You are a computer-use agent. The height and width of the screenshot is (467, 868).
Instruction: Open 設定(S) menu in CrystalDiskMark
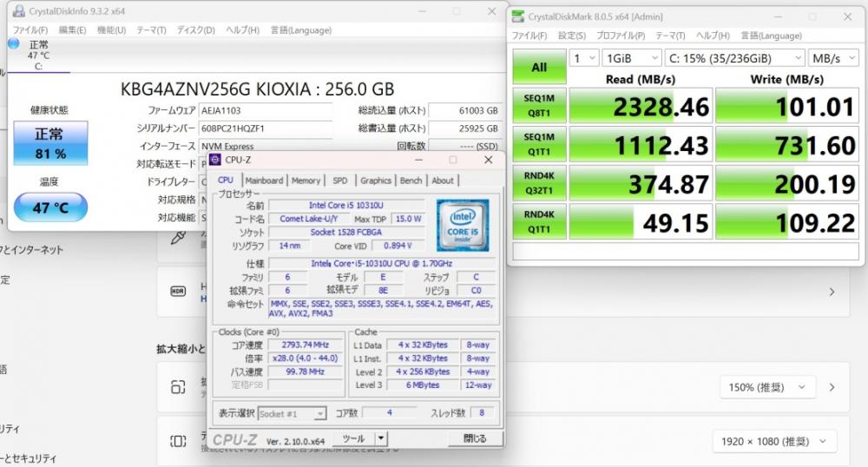coord(572,36)
